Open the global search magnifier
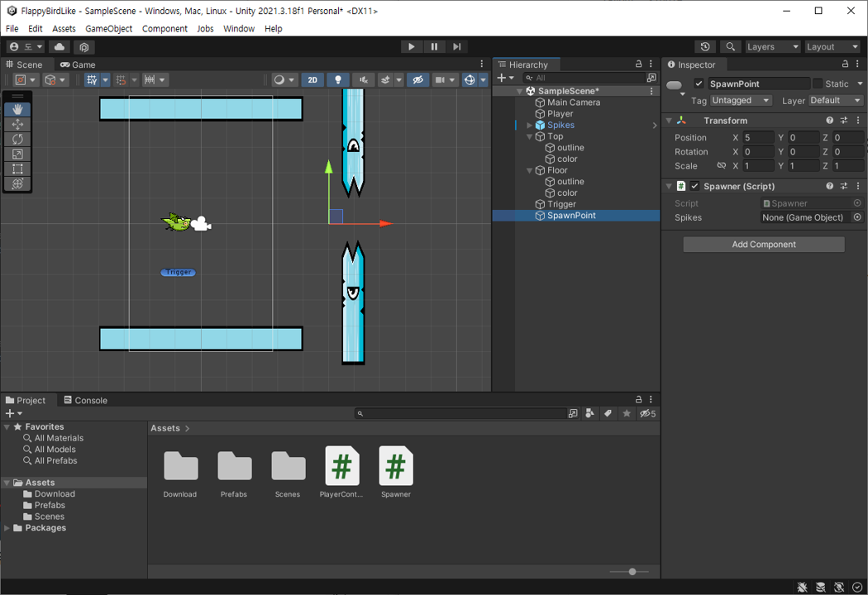The width and height of the screenshot is (868, 595). click(x=731, y=47)
